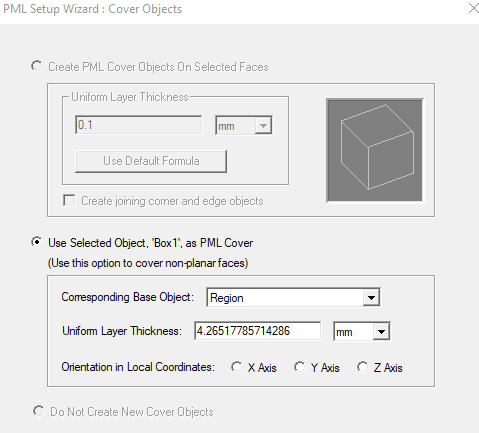Click the Use Default Formula button
Image resolution: width=479 pixels, height=433 pixels.
[x=151, y=161]
